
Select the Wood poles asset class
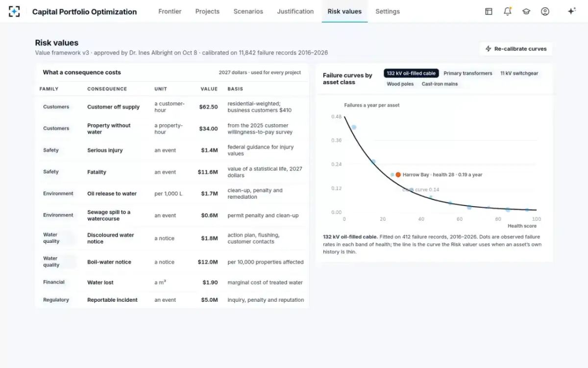click(400, 84)
